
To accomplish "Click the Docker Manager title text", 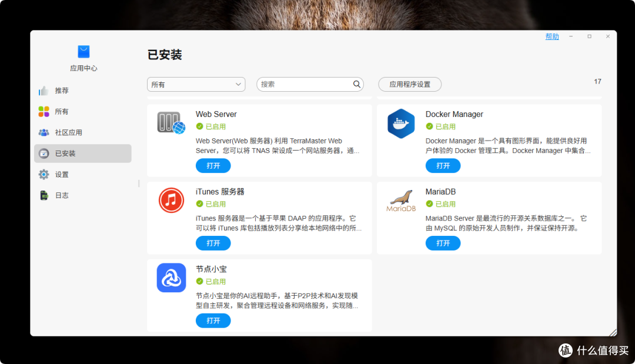I will tap(454, 114).
